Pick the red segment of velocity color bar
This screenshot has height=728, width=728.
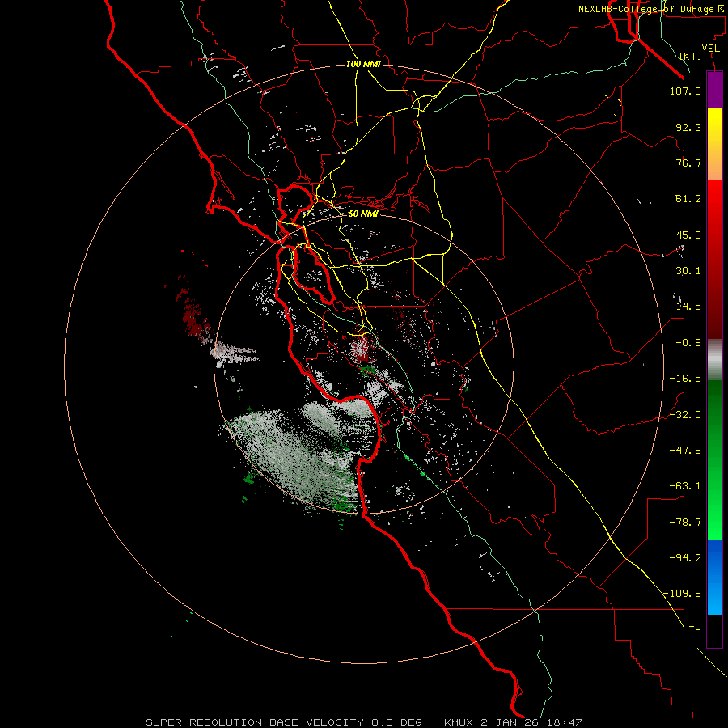(x=714, y=259)
